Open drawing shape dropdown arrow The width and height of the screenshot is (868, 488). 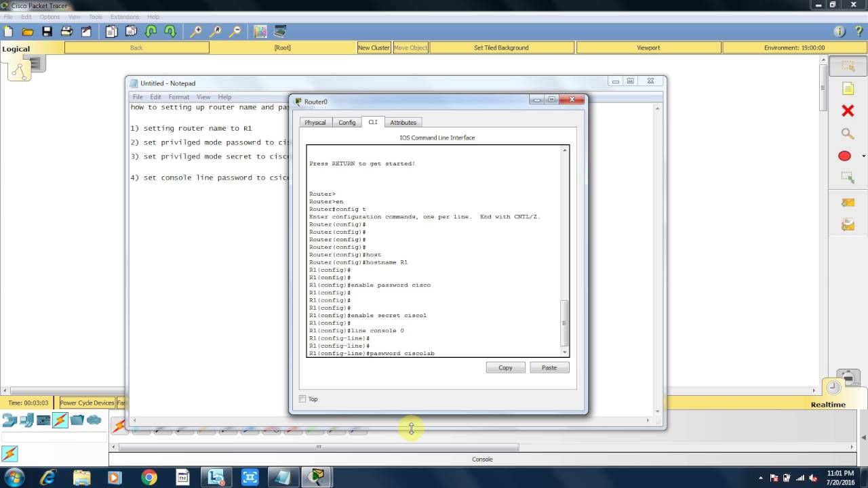click(863, 157)
